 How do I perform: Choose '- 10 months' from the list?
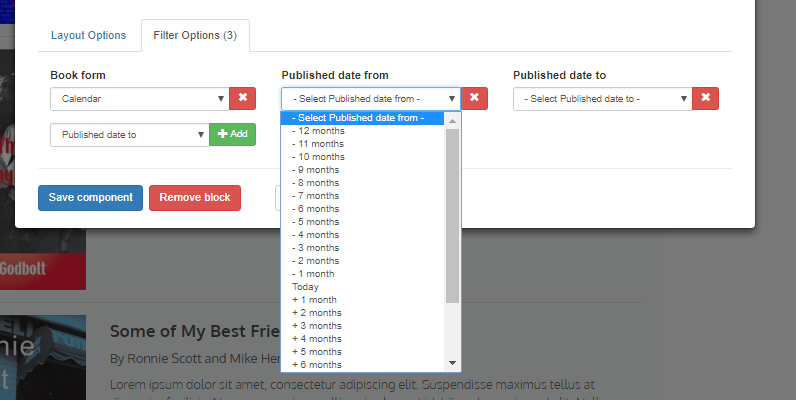click(x=362, y=157)
